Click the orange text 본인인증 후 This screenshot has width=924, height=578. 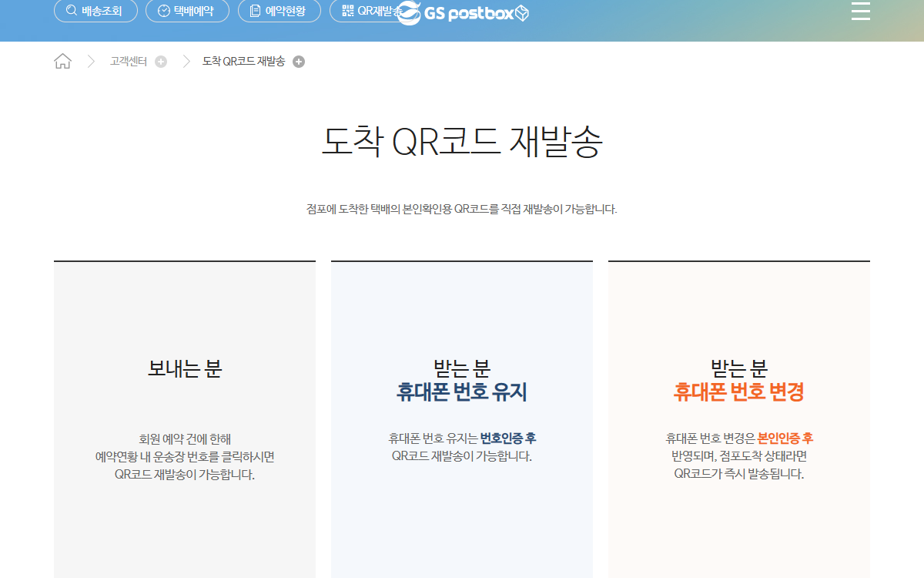coord(785,439)
